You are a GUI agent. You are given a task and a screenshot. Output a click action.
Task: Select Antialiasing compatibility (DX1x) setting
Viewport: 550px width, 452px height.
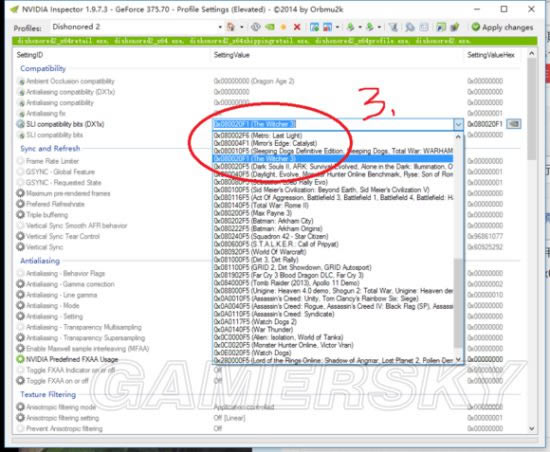point(70,92)
